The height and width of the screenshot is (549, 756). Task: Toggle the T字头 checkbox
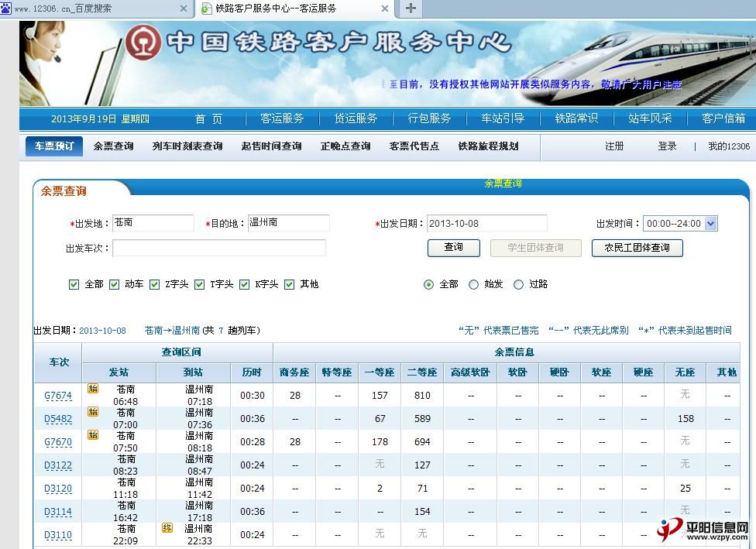(x=200, y=284)
